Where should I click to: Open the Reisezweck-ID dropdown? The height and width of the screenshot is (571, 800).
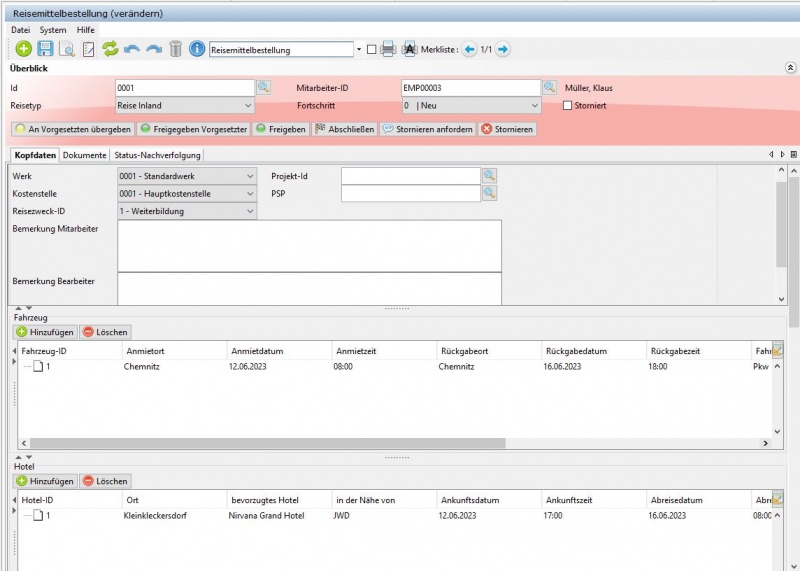click(248, 211)
